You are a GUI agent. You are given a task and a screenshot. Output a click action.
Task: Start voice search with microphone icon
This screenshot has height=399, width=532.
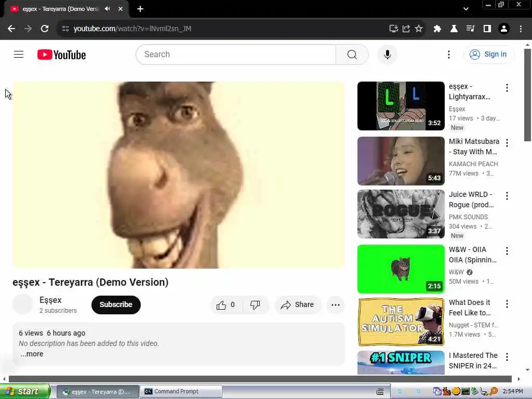[387, 54]
